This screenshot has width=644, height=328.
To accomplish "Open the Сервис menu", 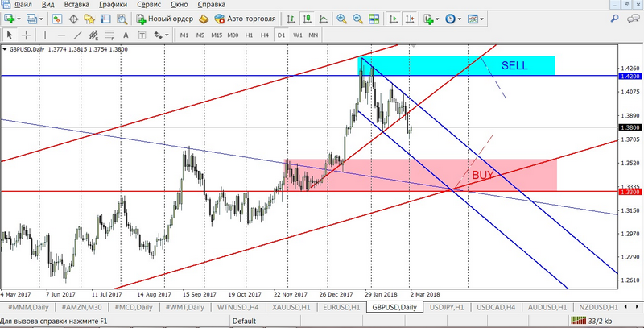I will 148,5.
